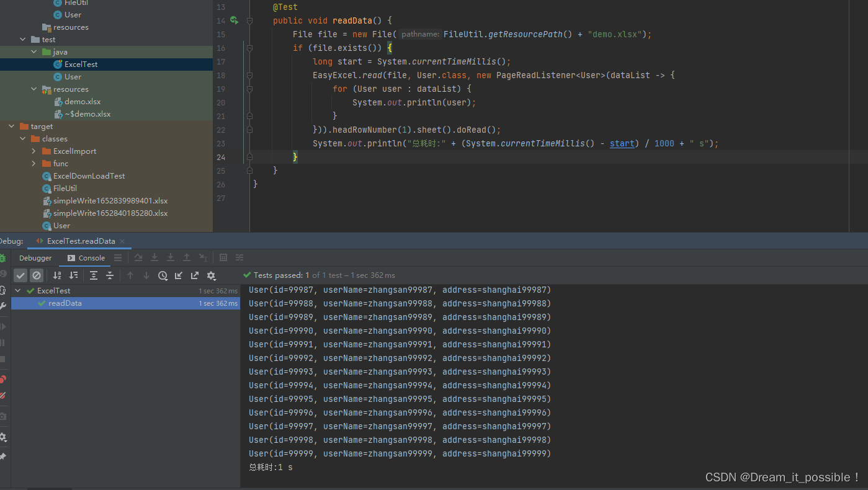868x490 pixels.
Task: Select ExcelTest test result row
Action: click(125, 290)
